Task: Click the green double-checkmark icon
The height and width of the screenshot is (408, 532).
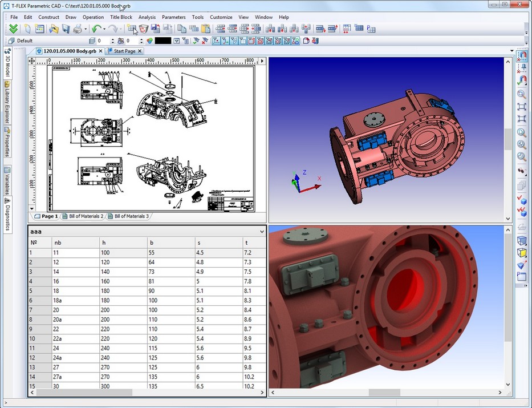Action: coord(14,29)
